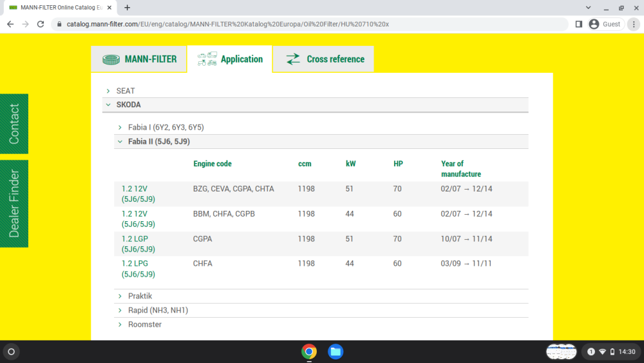Open the Contact side panel
The height and width of the screenshot is (363, 644).
tap(14, 124)
